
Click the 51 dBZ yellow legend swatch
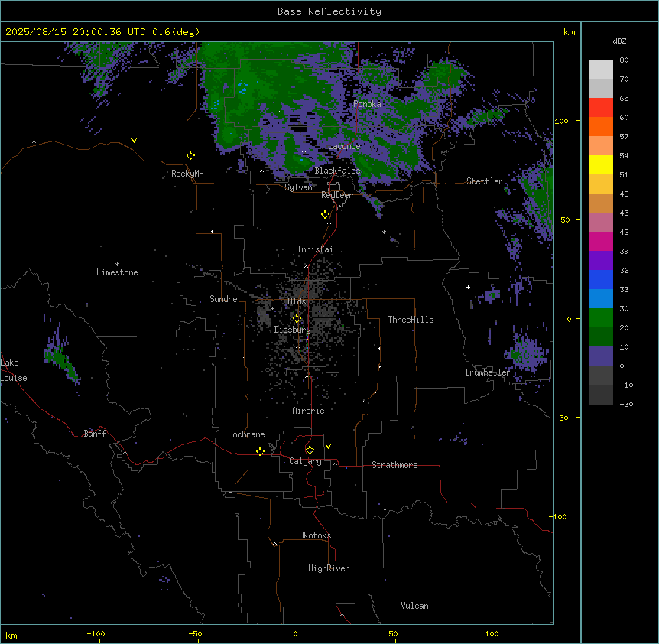pyautogui.click(x=601, y=164)
